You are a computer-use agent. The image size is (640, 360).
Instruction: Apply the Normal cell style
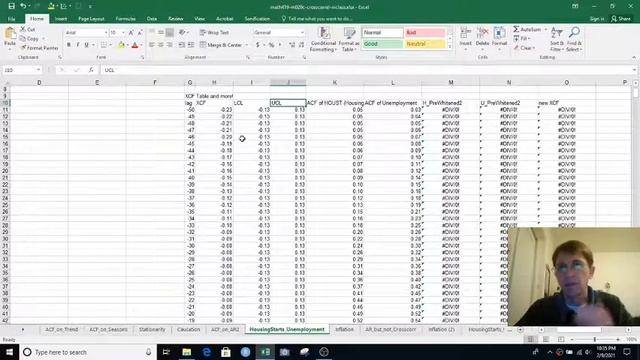382,33
